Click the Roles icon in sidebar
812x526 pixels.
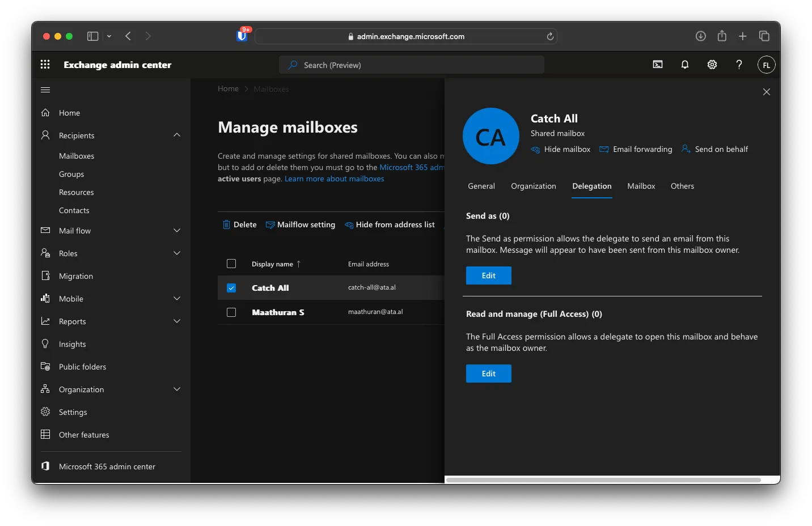coord(45,253)
